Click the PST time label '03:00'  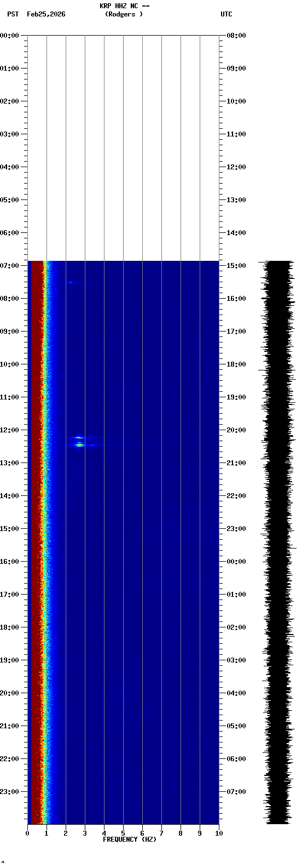9,134
